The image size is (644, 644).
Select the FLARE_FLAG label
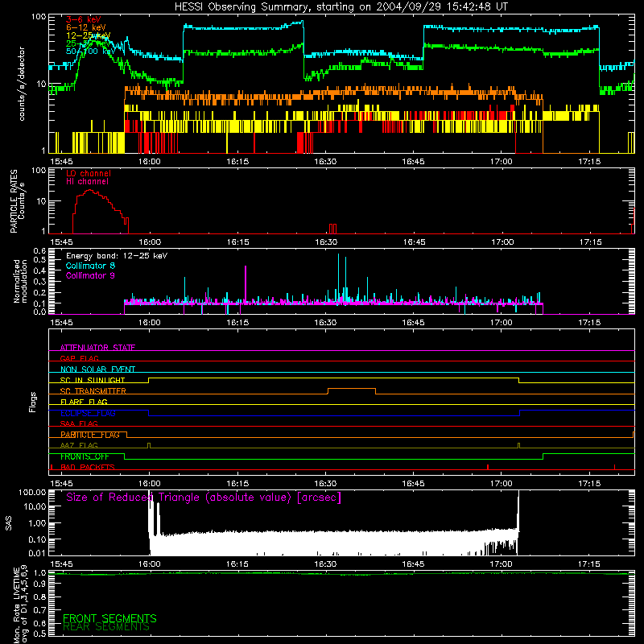(x=84, y=402)
